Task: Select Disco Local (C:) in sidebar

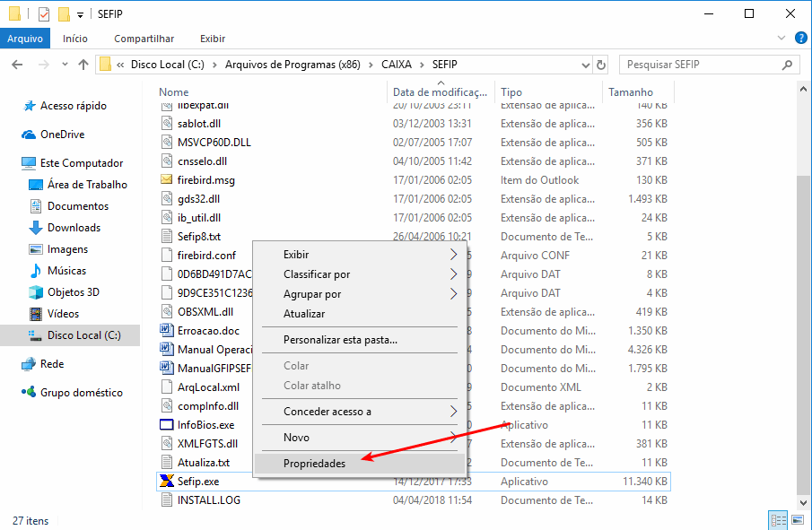Action: [70, 335]
